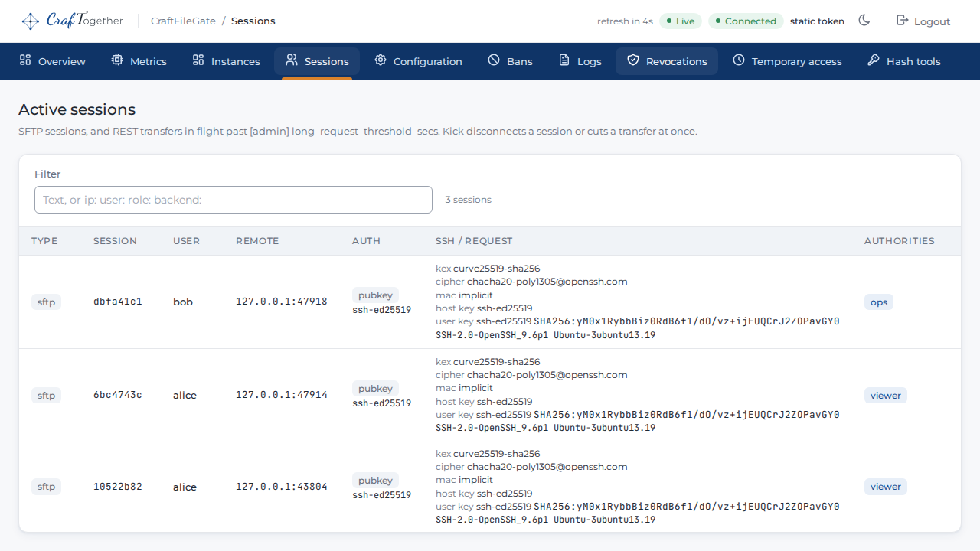Click the Metrics chip icon
The width and height of the screenshot is (980, 551).
(117, 60)
